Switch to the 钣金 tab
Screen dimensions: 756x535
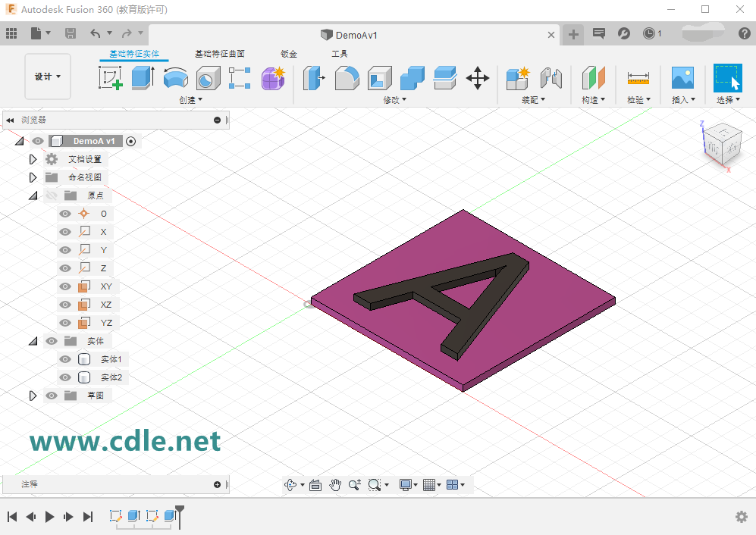point(289,54)
